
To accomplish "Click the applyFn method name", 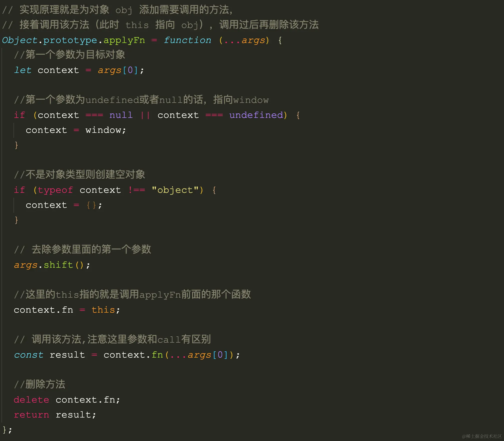I will (x=124, y=40).
